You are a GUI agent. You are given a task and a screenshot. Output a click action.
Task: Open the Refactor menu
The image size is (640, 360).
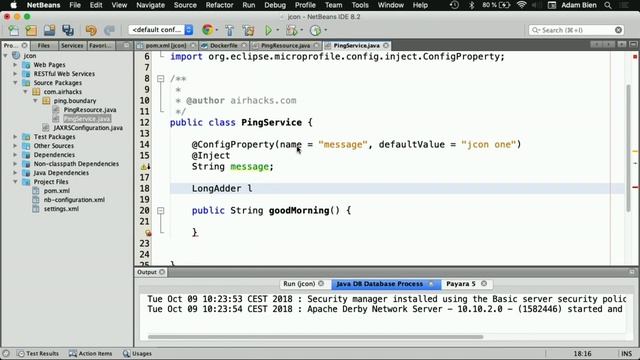tap(219, 5)
